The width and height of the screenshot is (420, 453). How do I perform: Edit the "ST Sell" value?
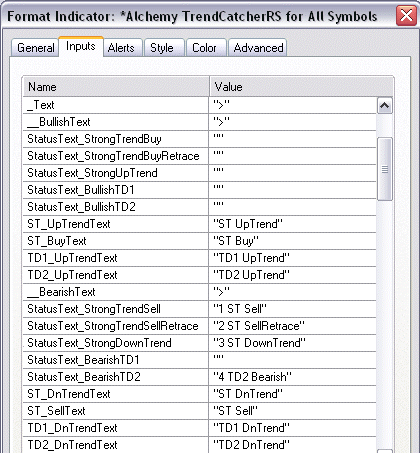(293, 411)
